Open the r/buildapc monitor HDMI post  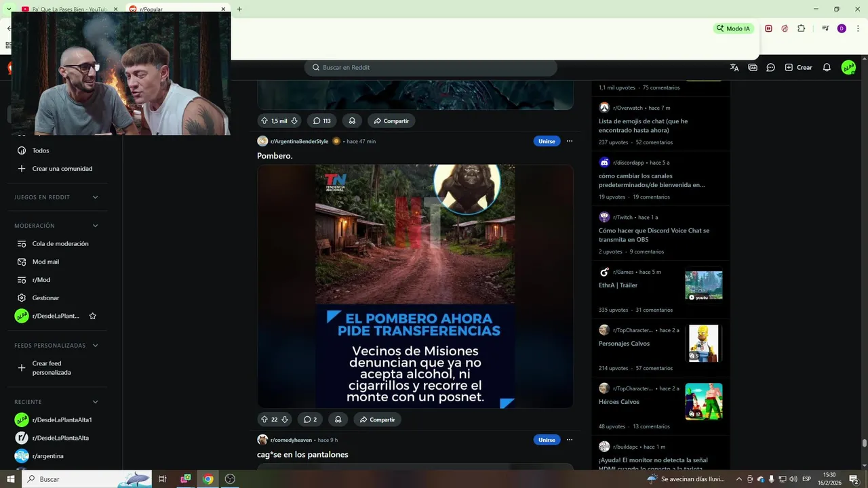(x=654, y=464)
